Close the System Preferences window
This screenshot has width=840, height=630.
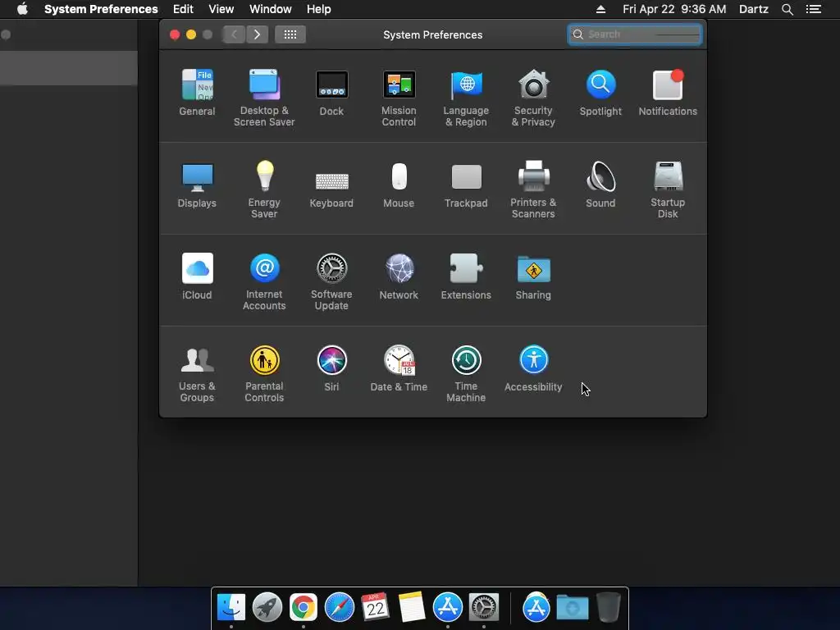point(175,34)
